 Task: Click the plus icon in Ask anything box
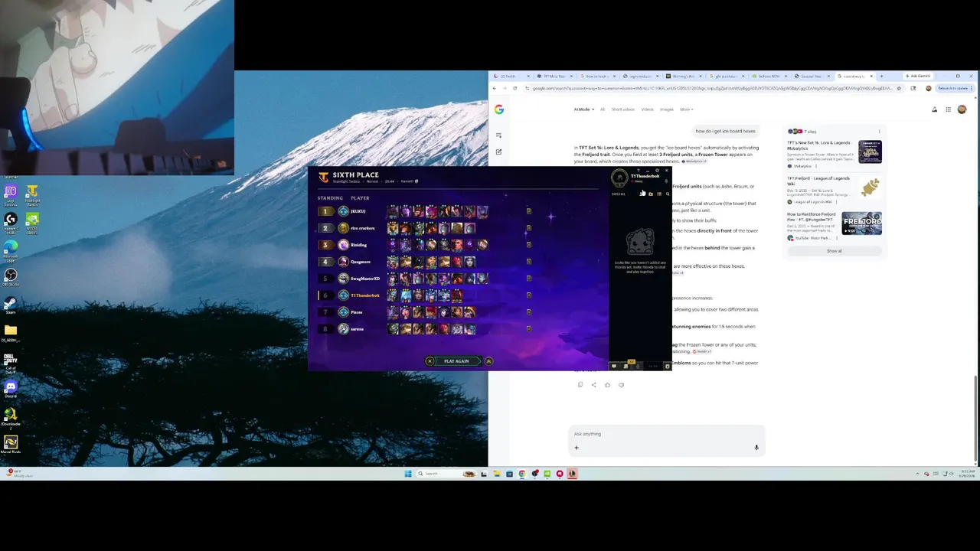click(x=577, y=448)
